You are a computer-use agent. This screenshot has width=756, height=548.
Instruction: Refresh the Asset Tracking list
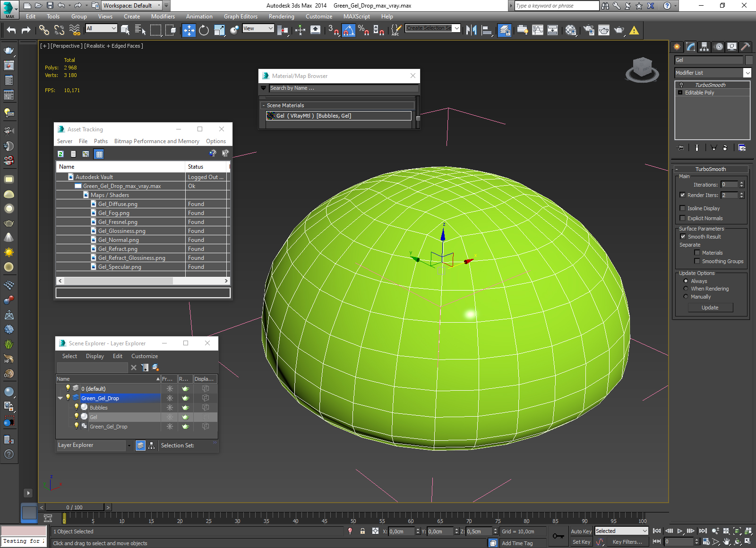60,154
